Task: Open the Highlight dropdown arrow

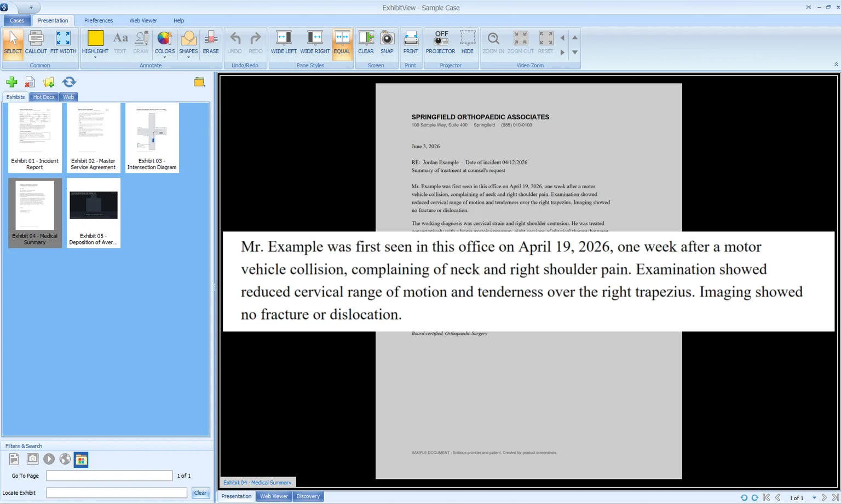Action: tap(95, 57)
